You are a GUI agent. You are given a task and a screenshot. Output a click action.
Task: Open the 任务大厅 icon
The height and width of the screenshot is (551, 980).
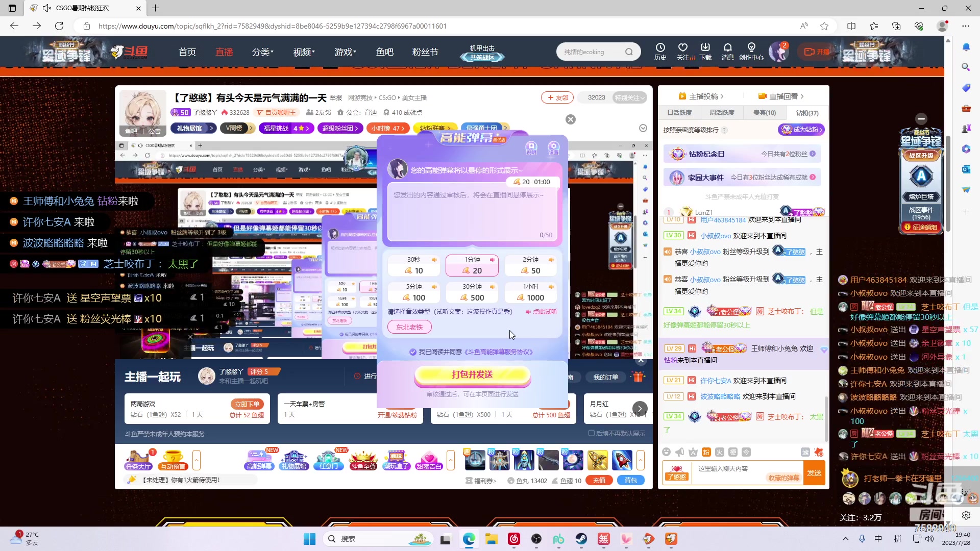click(138, 460)
